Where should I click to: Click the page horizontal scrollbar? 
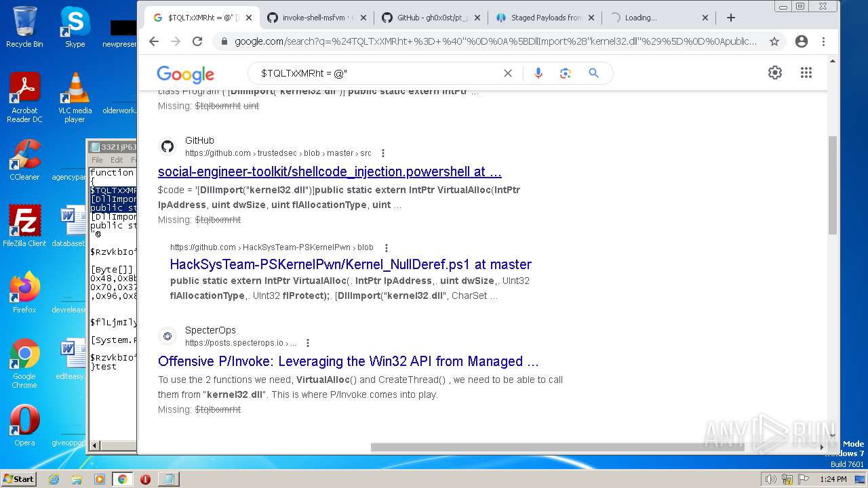pyautogui.click(x=557, y=447)
